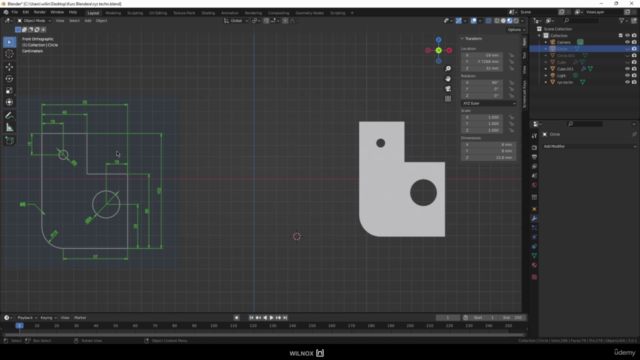This screenshot has height=360, width=640.
Task: Open the viewport Add menu
Action: [x=88, y=21]
